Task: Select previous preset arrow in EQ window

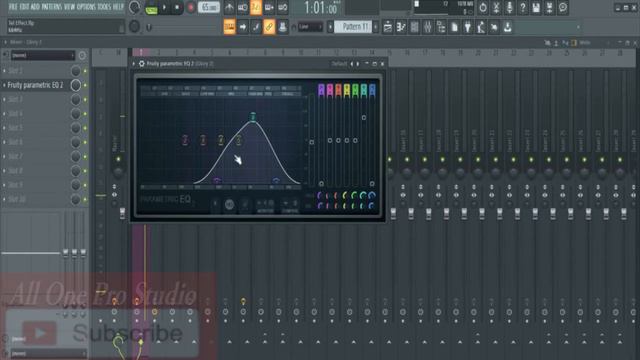Action: pos(352,64)
